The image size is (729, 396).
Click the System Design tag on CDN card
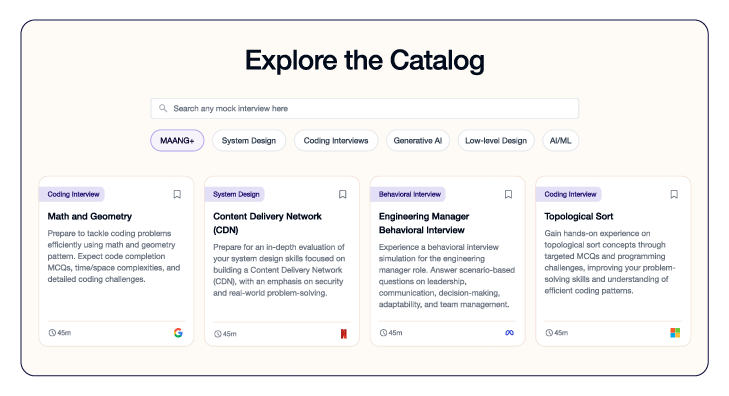tap(235, 194)
